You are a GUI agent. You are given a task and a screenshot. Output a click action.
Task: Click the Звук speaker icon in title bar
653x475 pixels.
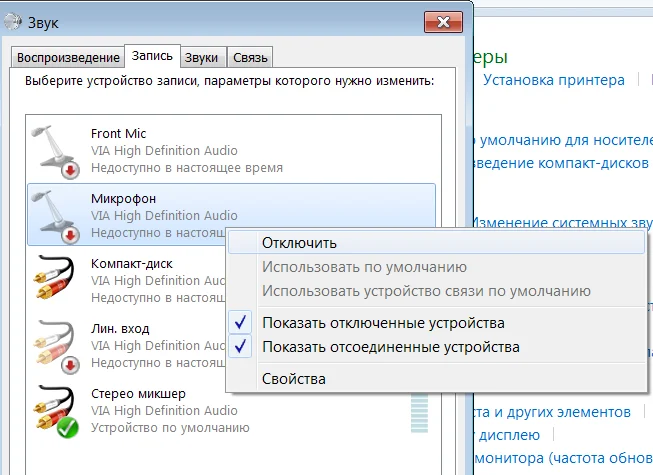click(12, 22)
